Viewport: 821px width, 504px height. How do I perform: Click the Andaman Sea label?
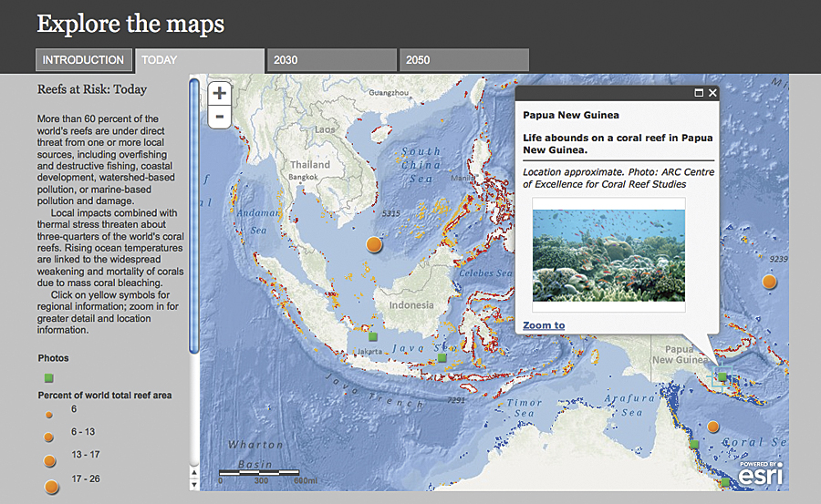258,221
